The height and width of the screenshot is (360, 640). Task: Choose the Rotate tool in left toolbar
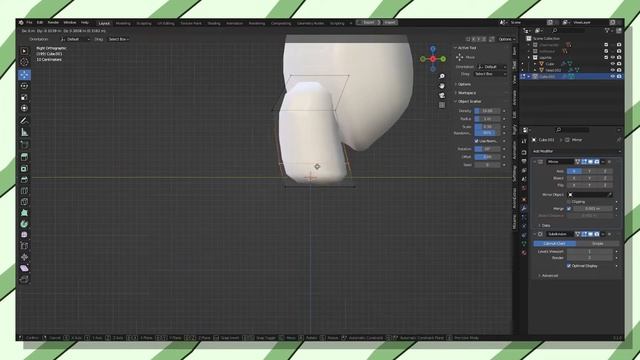coord(24,86)
